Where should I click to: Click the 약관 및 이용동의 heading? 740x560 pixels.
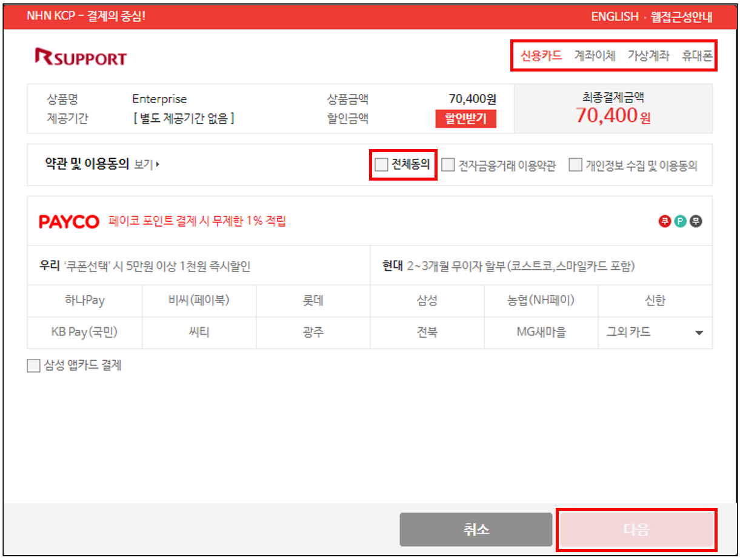[x=88, y=164]
